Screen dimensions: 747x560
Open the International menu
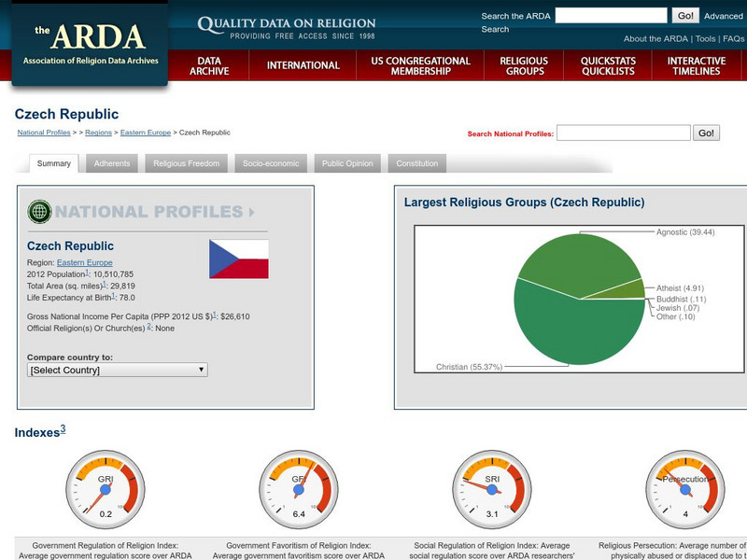click(x=303, y=65)
